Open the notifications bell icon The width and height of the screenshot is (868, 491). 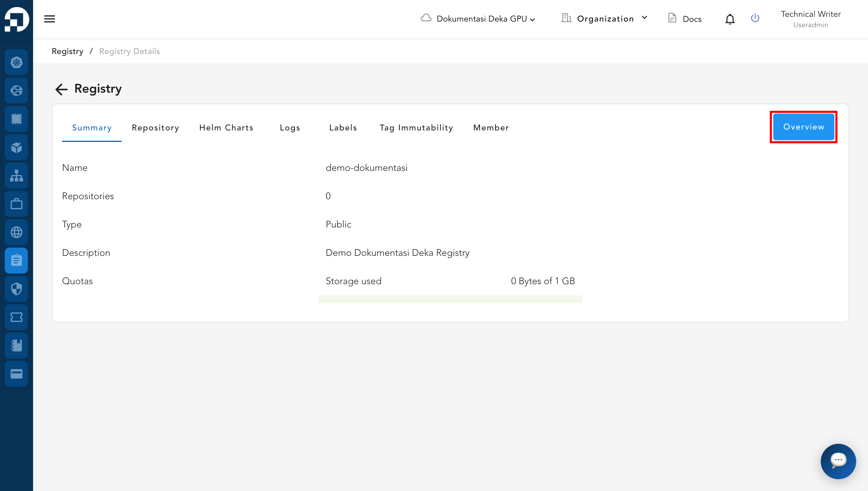click(730, 19)
